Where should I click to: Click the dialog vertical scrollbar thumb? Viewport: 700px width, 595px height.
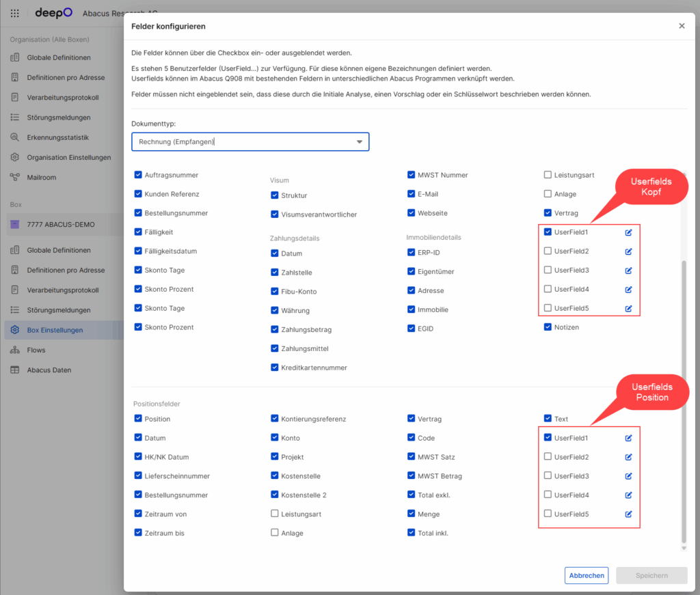684,402
